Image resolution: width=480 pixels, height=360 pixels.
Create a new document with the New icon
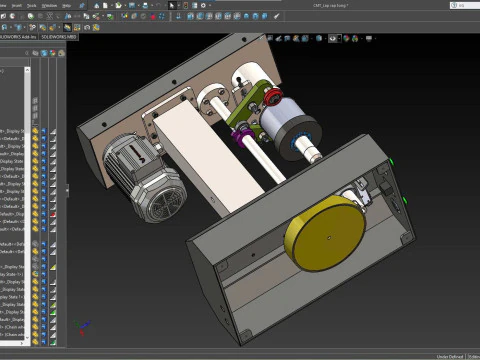pyautogui.click(x=105, y=6)
